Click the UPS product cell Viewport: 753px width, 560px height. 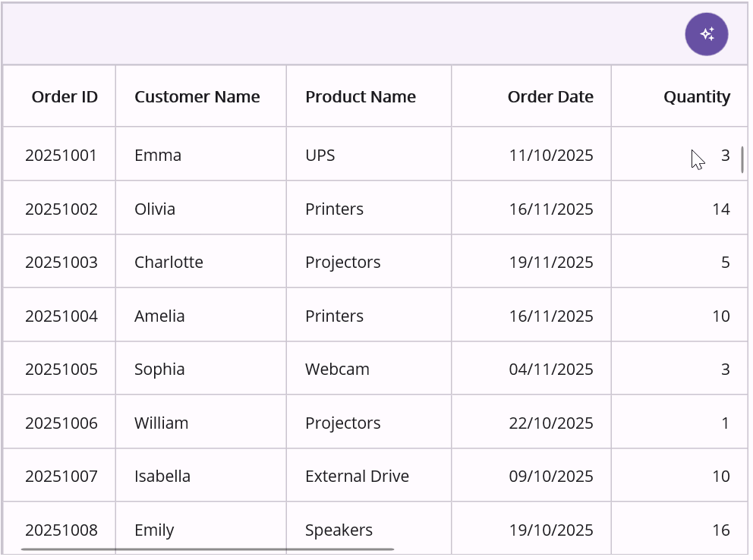coord(320,156)
